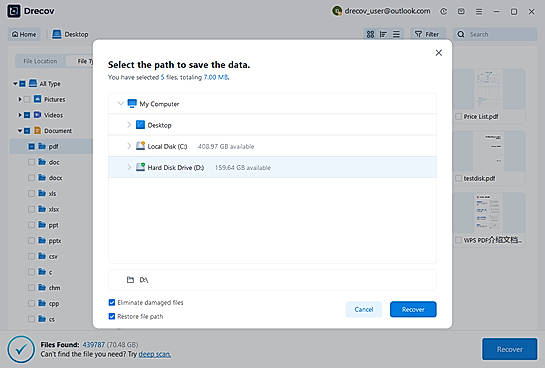Click the pptx folder icon
This screenshot has height=368, width=545.
pyautogui.click(x=42, y=240)
